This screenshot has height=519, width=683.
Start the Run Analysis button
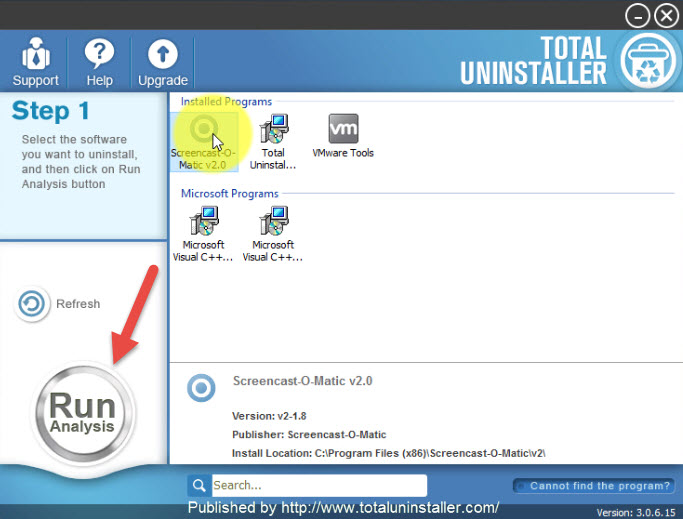pyautogui.click(x=83, y=412)
